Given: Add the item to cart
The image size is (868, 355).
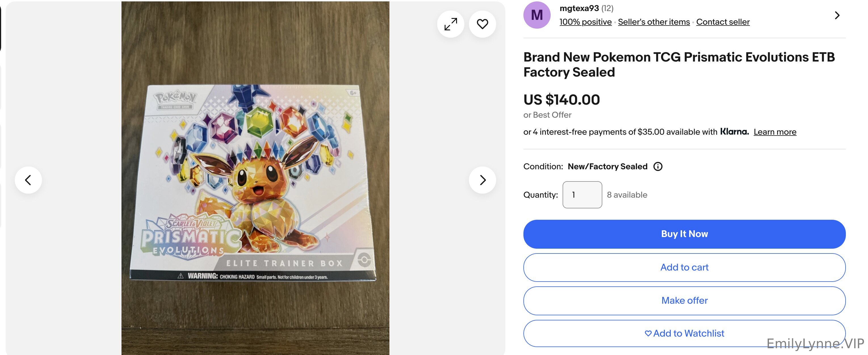Looking at the screenshot, I should click(684, 267).
